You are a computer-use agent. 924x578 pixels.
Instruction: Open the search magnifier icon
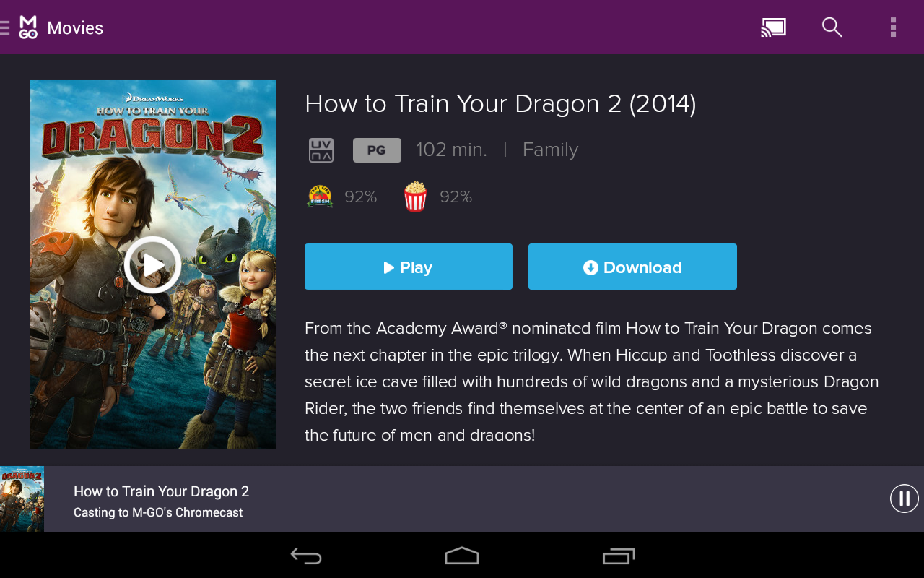[x=832, y=27]
